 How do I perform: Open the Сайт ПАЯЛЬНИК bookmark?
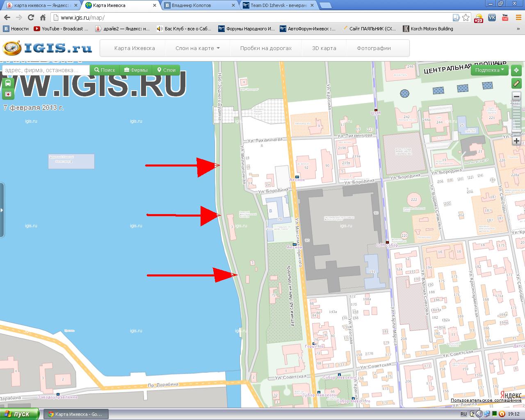(x=369, y=29)
